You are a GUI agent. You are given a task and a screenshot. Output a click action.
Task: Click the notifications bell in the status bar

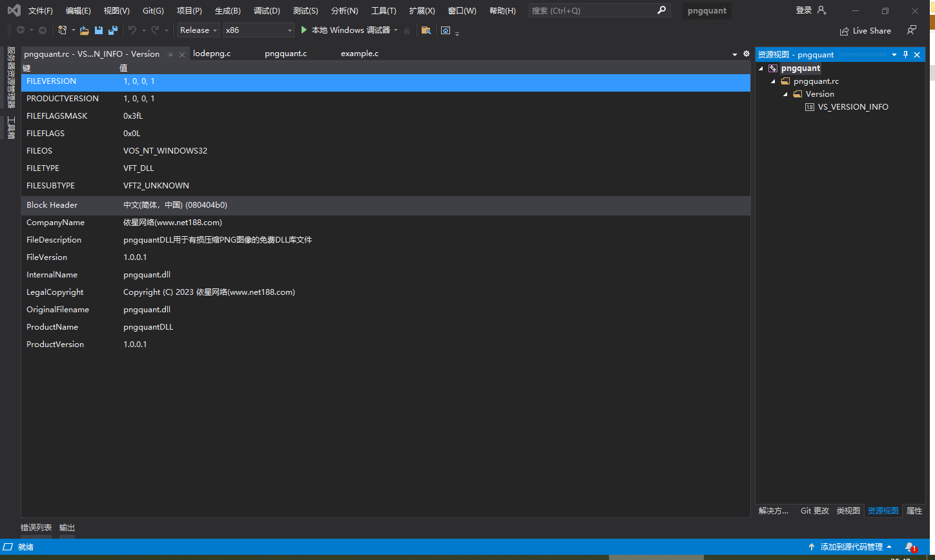pos(910,547)
